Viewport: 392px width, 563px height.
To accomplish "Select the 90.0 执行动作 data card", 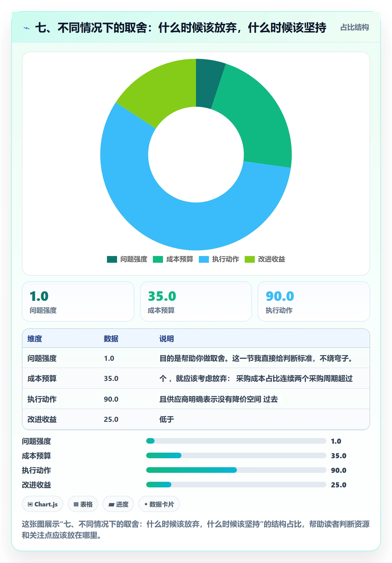I will point(314,301).
